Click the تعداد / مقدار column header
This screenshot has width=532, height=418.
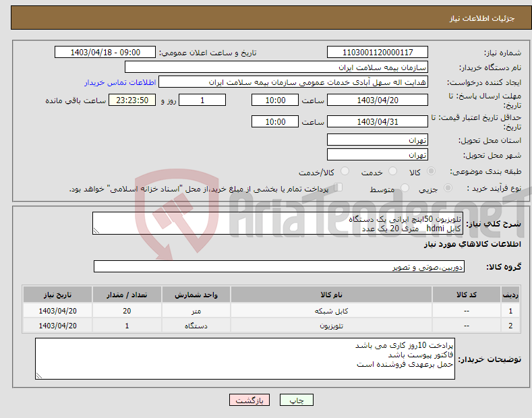(x=127, y=295)
